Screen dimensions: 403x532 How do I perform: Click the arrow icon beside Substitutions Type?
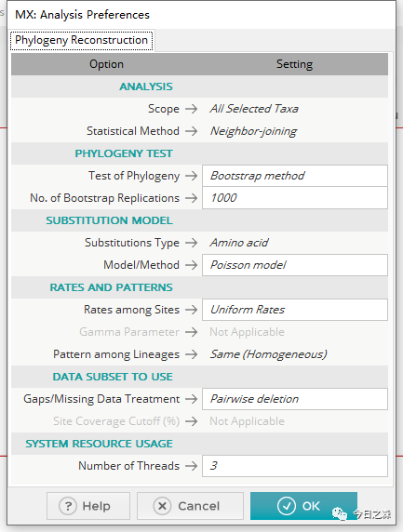point(192,243)
